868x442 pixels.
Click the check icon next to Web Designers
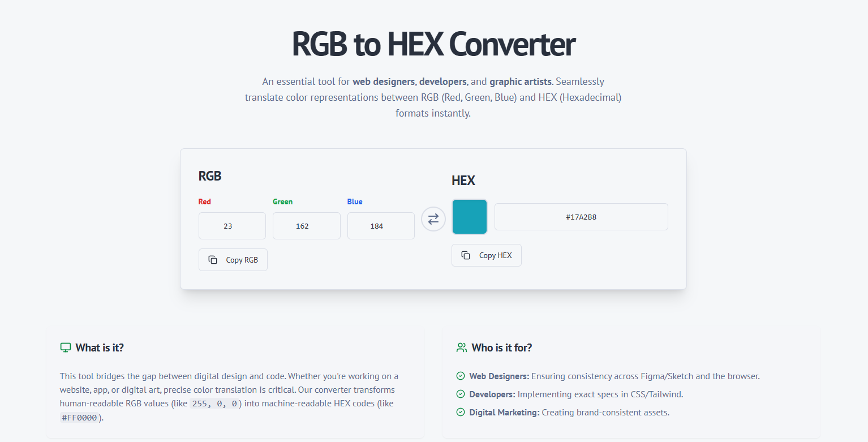point(461,376)
